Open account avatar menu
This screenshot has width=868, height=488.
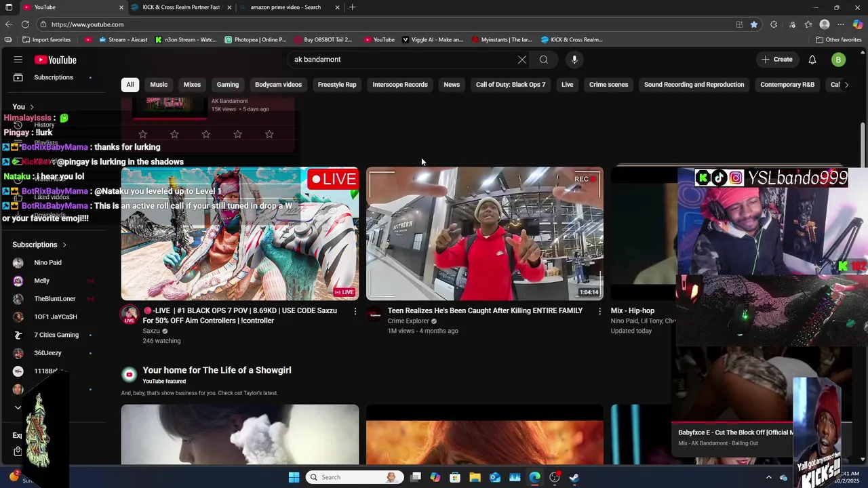(x=838, y=60)
